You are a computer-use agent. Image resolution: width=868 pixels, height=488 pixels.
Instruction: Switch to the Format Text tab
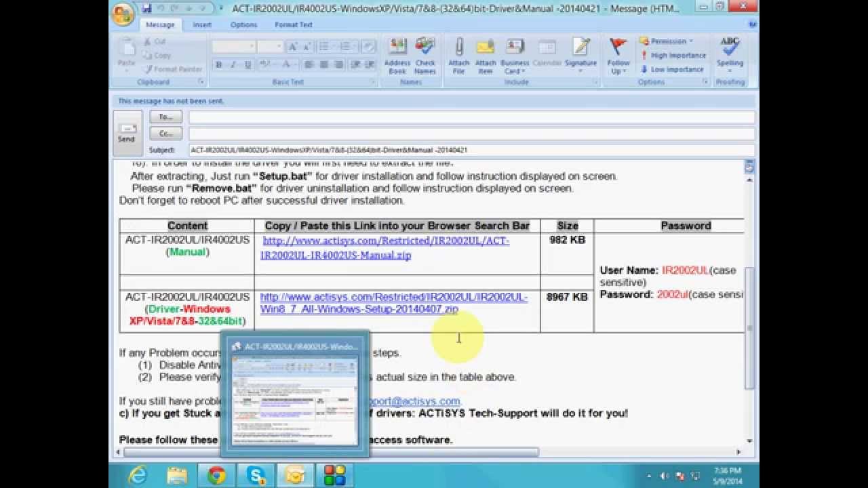(294, 25)
